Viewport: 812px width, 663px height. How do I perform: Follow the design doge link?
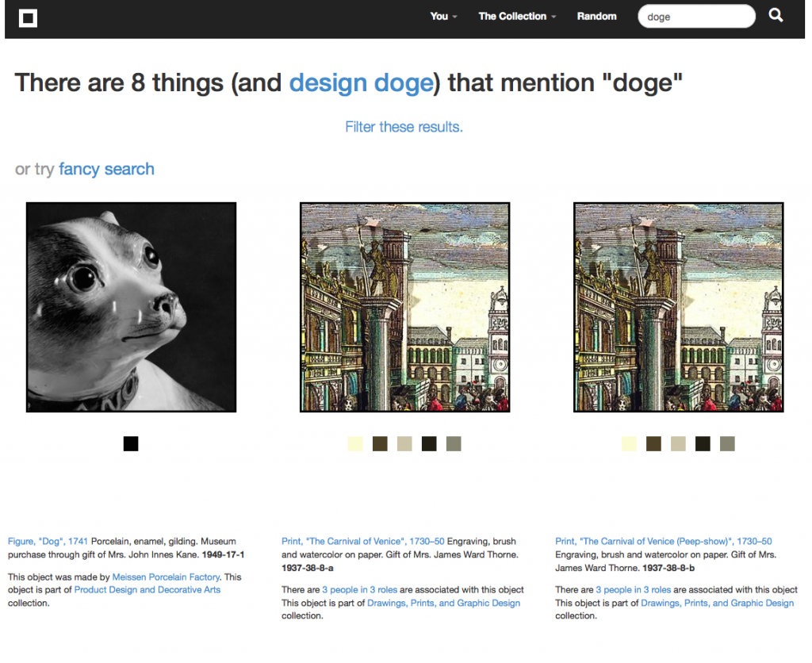361,82
